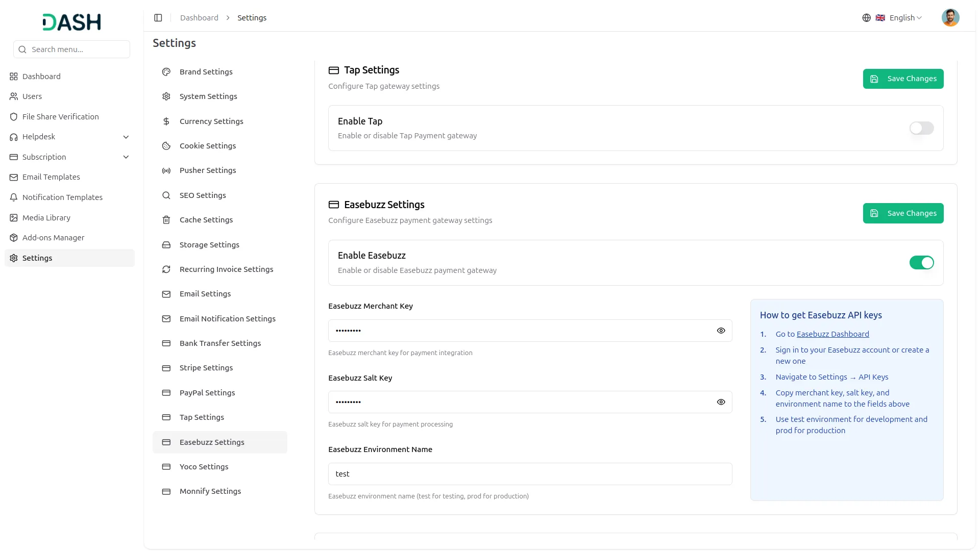This screenshot has height=551, width=980.
Task: Reveal the Easebuzz Merchant Key value
Action: point(721,331)
